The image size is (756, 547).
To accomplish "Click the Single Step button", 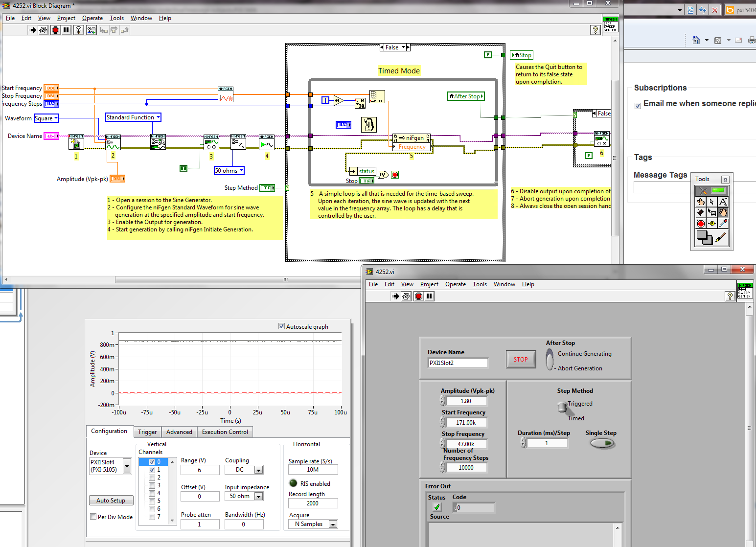I will pos(602,443).
